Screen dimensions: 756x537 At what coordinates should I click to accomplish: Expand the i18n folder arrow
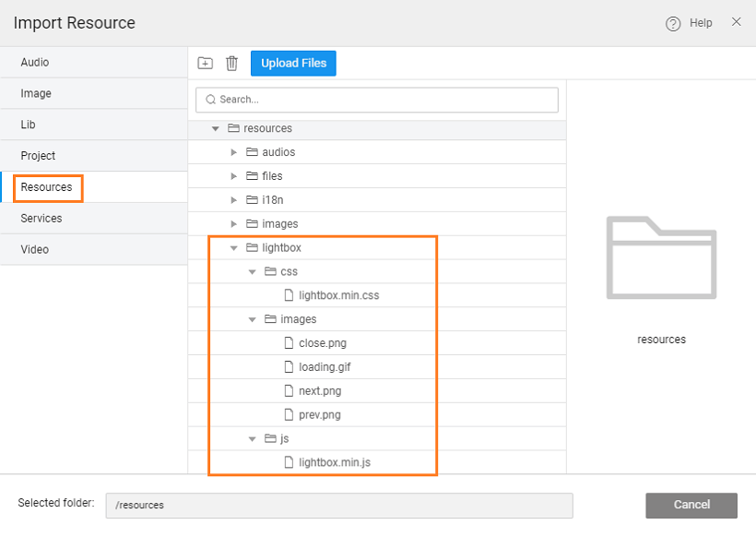coord(234,200)
